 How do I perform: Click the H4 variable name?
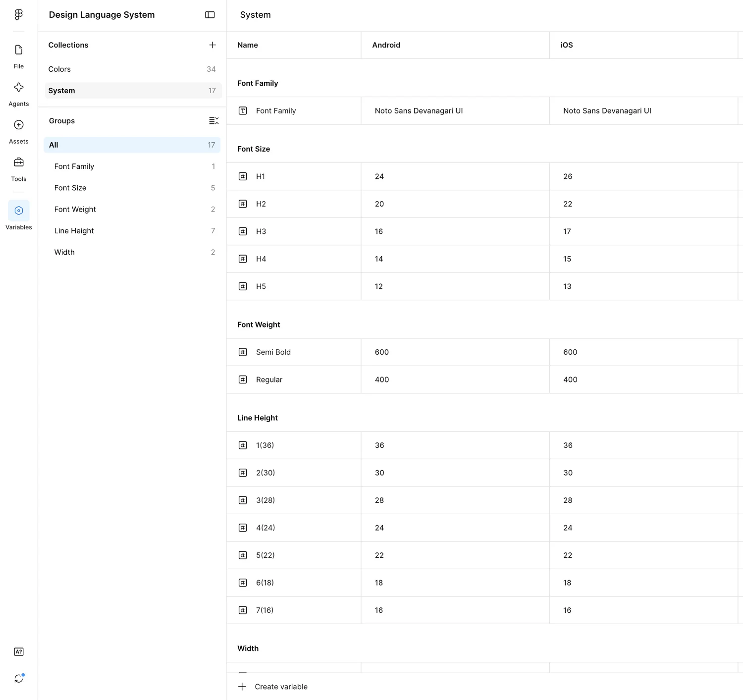click(261, 259)
